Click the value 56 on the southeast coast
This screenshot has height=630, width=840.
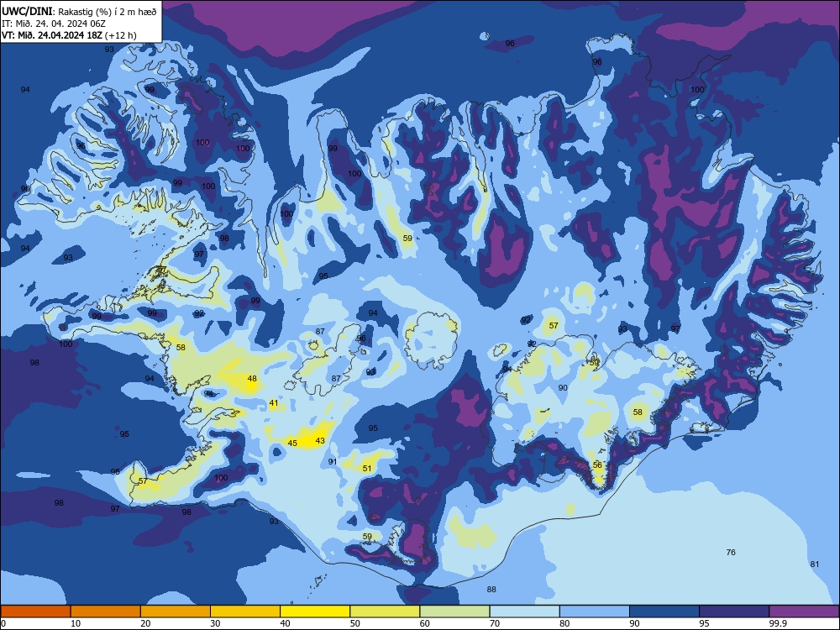coord(597,465)
